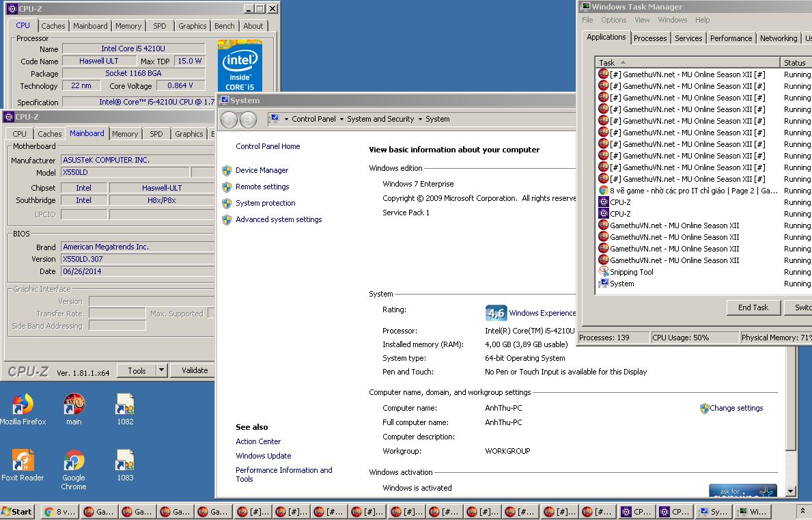The height and width of the screenshot is (520, 812).
Task: Open the Help menu in Task Manager
Action: (702, 20)
